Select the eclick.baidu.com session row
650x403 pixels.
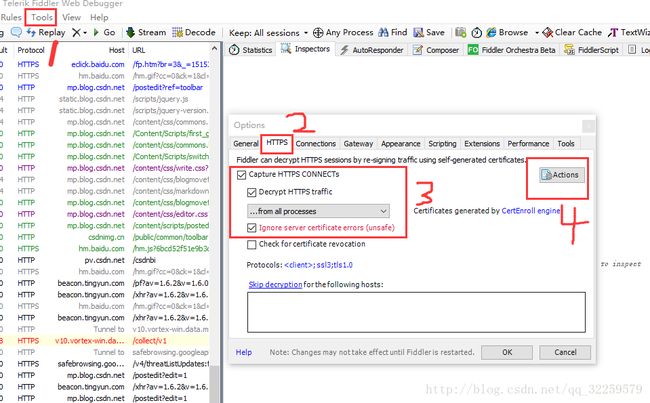(104, 64)
